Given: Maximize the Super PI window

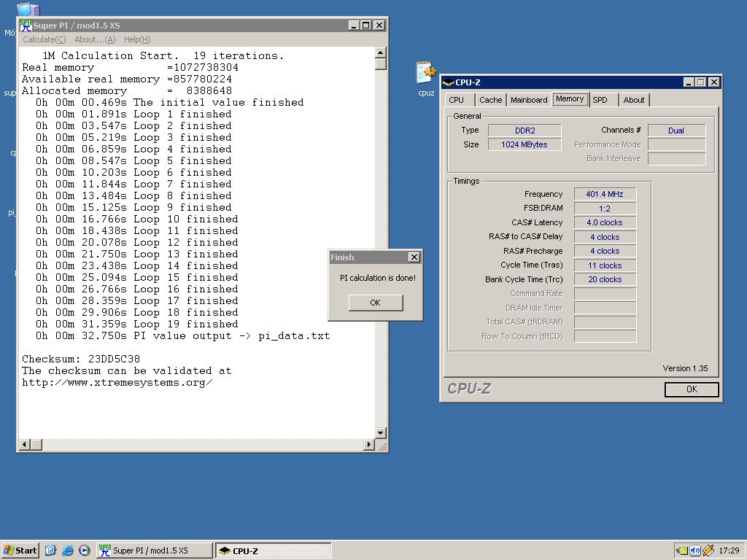Looking at the screenshot, I should pyautogui.click(x=366, y=26).
